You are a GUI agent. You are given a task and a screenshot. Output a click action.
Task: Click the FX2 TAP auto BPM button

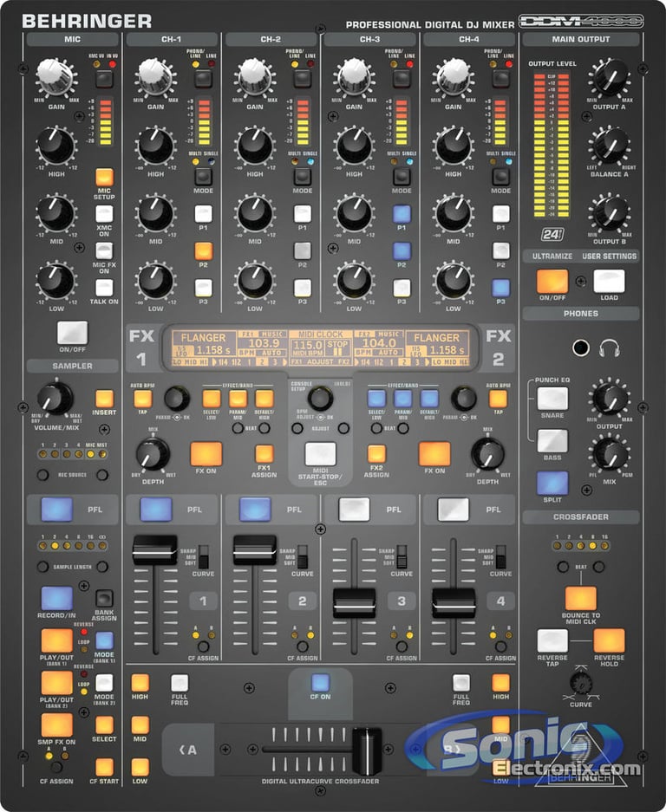coord(498,399)
